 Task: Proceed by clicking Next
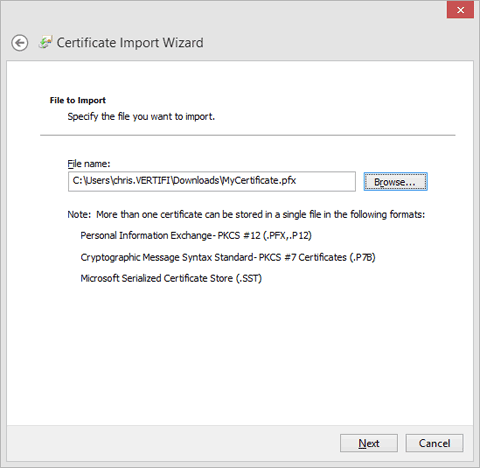(x=369, y=443)
